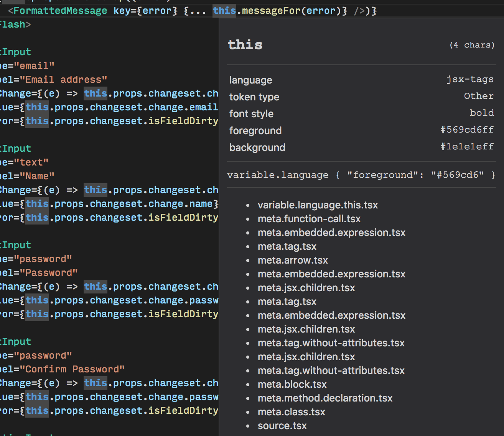
Task: Click the "Confirm Password" label string
Action: tap(73, 369)
